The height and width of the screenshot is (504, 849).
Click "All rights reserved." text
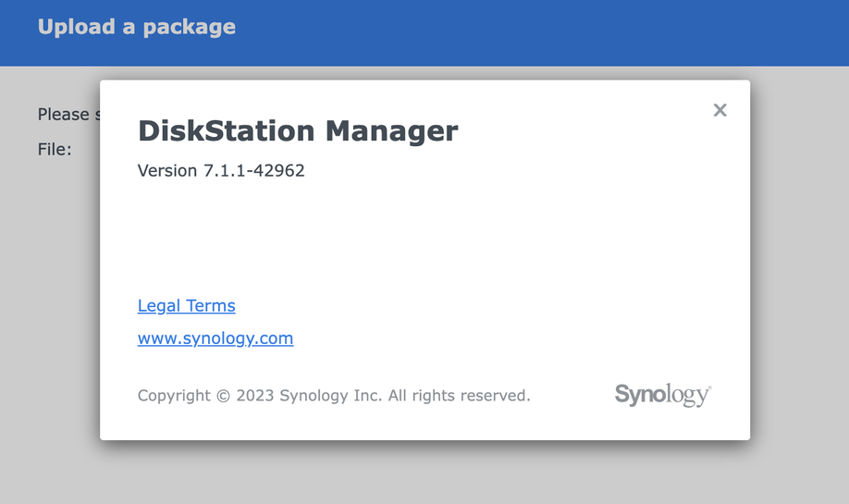click(459, 396)
